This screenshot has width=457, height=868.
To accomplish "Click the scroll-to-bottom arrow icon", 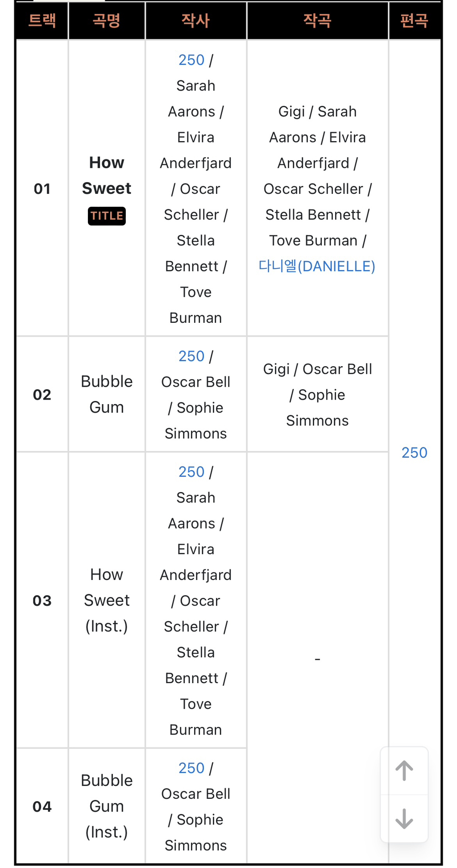I will [x=404, y=818].
